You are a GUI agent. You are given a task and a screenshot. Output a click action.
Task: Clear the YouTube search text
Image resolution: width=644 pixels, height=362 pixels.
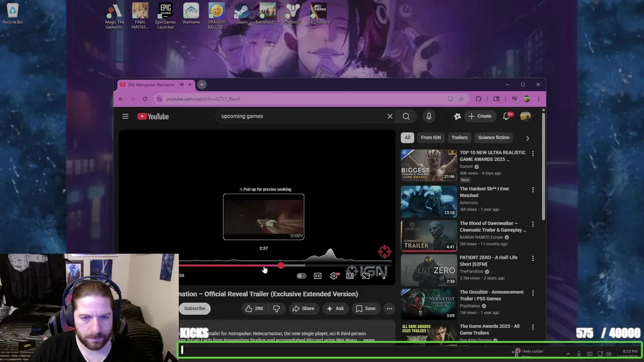click(x=390, y=116)
